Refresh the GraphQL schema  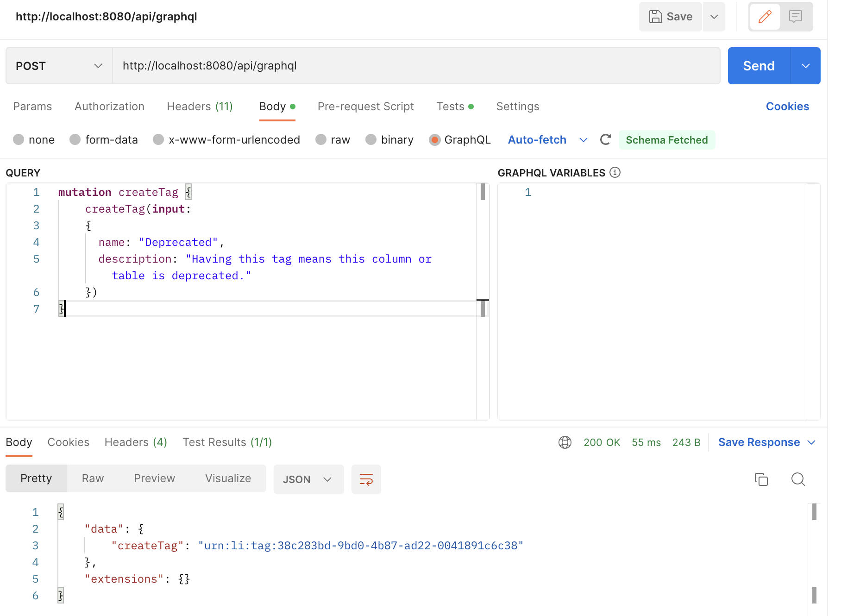point(605,139)
